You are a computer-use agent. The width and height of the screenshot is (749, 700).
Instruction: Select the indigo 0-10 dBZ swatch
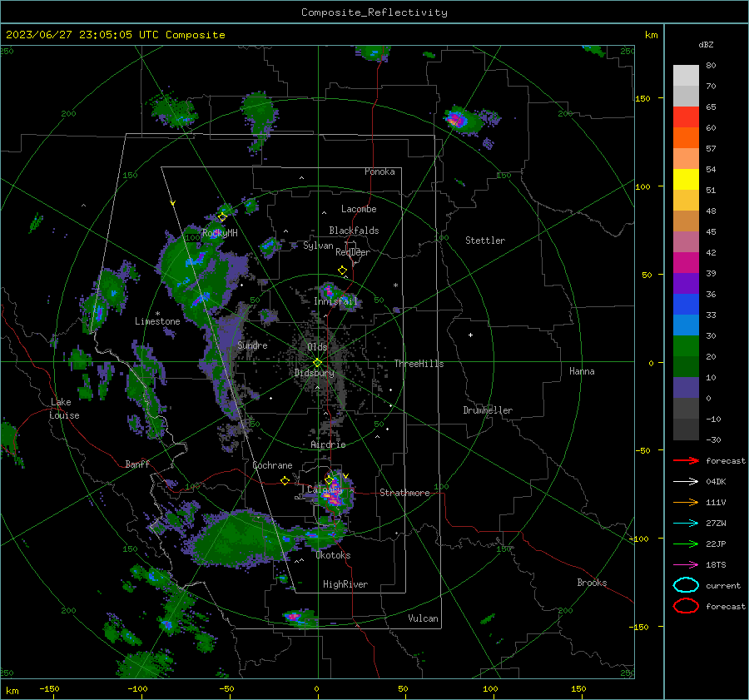[686, 388]
